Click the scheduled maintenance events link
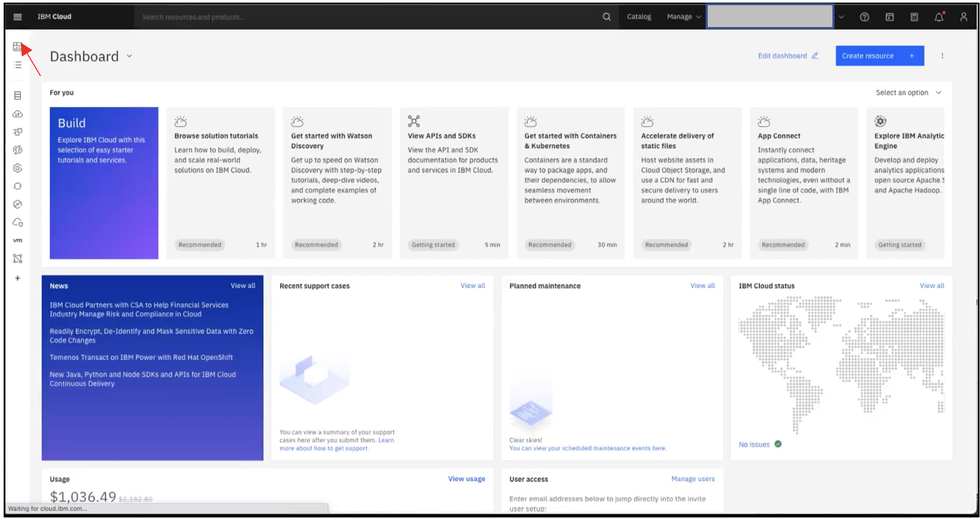The image size is (980, 519). click(588, 448)
